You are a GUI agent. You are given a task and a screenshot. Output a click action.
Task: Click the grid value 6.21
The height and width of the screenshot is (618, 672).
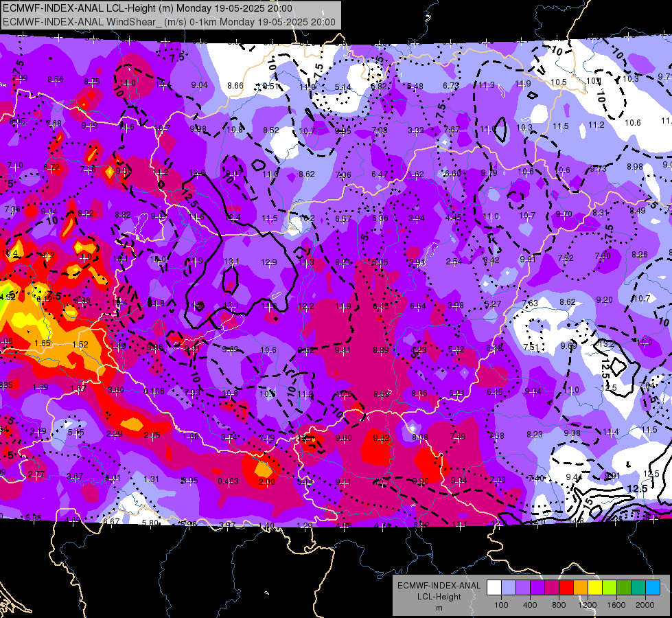[457, 393]
